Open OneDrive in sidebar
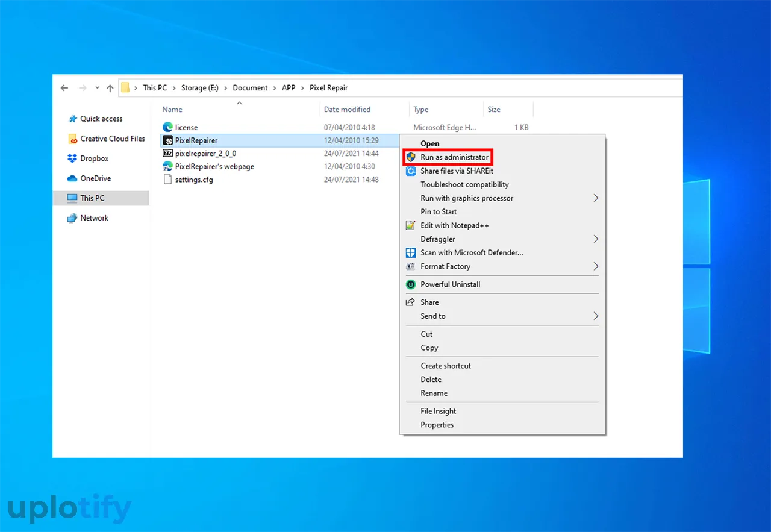This screenshot has width=771, height=532. tap(96, 178)
